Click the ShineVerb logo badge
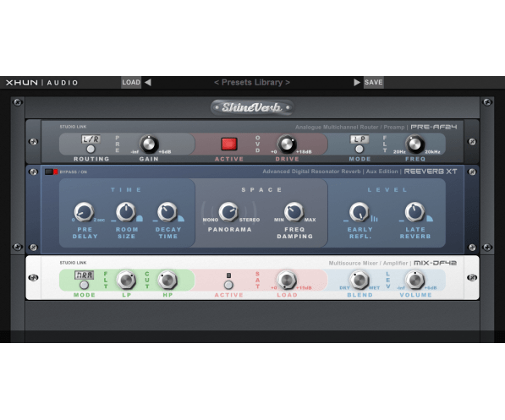Screen dimensions: 505x420 [x=252, y=107]
